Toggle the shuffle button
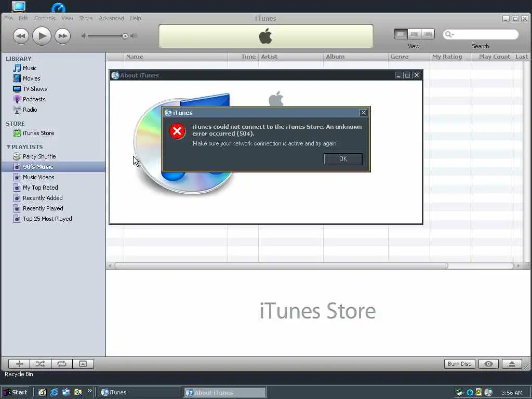The height and width of the screenshot is (399, 532). [41, 364]
